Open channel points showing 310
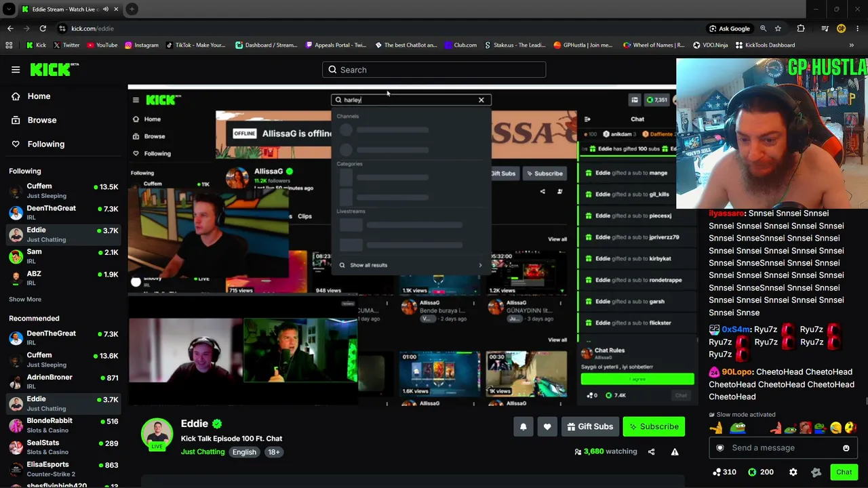 coord(724,472)
